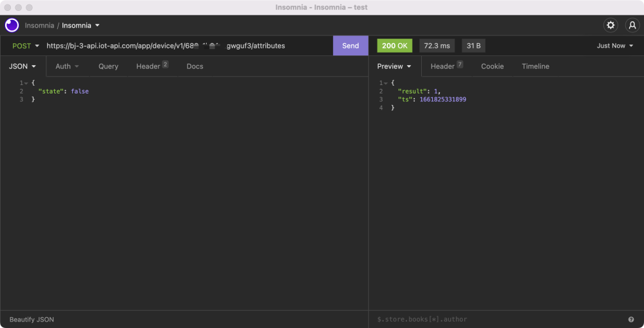Click the response filter field $.store.books[*].author
644x328 pixels.
point(500,320)
